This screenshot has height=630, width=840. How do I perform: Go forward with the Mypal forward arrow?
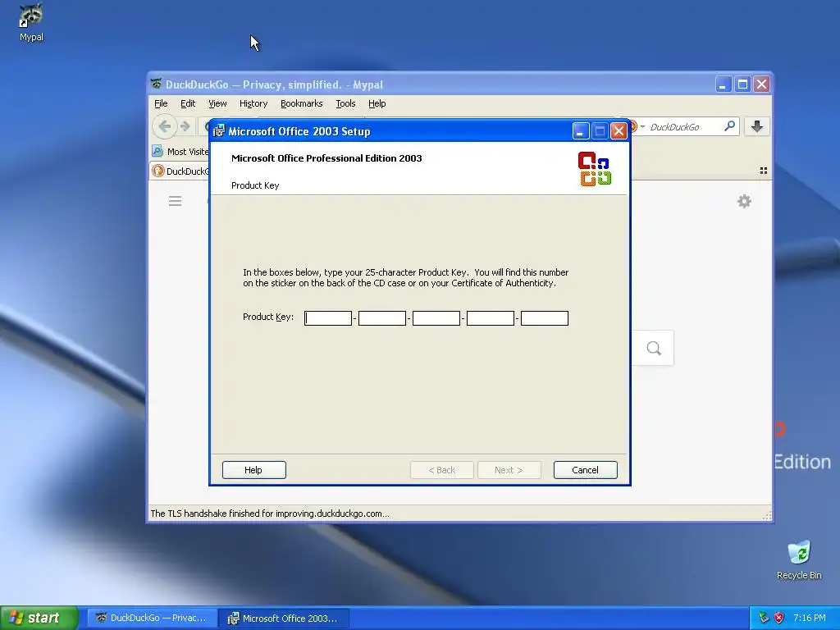click(185, 126)
